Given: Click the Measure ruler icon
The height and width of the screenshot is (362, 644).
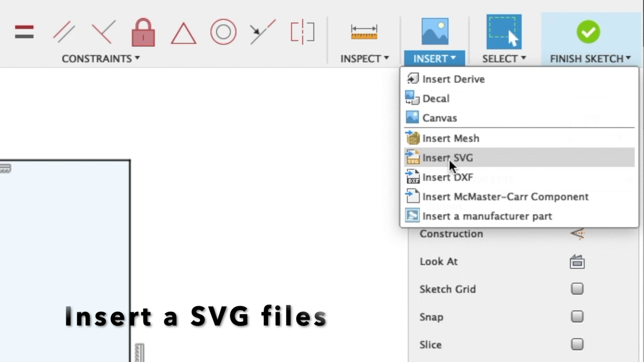Looking at the screenshot, I should coord(364,32).
